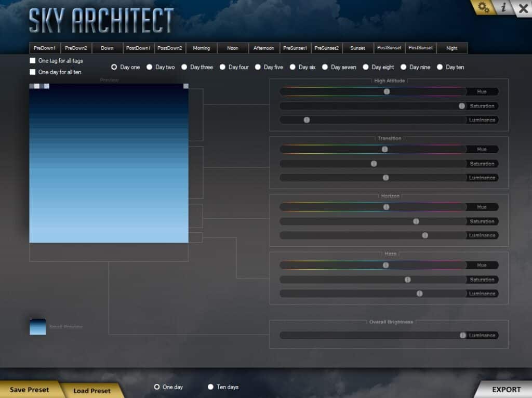Click the High Altitude Hue slider handle
The image size is (532, 398).
(387, 91)
